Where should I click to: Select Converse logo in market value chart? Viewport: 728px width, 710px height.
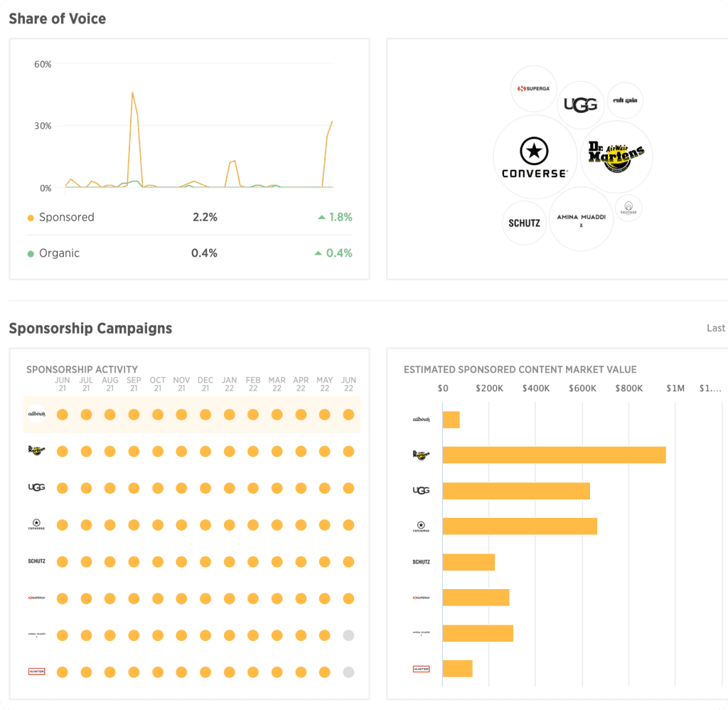point(421,526)
